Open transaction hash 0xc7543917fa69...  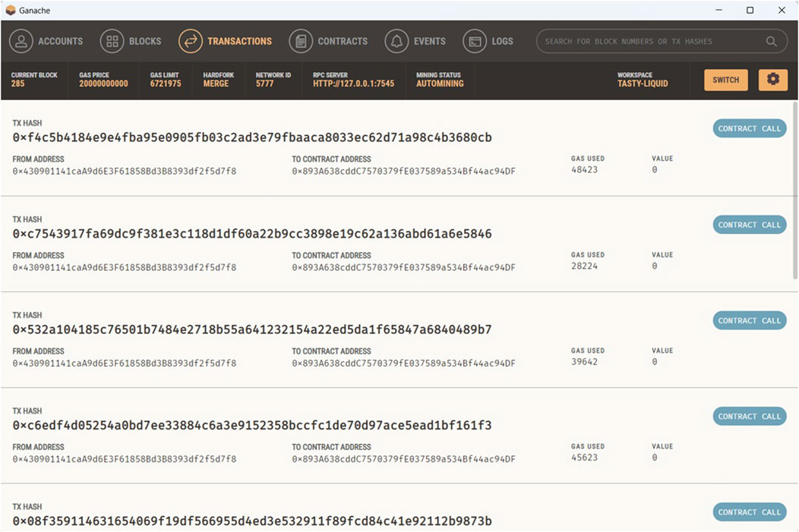pos(252,234)
